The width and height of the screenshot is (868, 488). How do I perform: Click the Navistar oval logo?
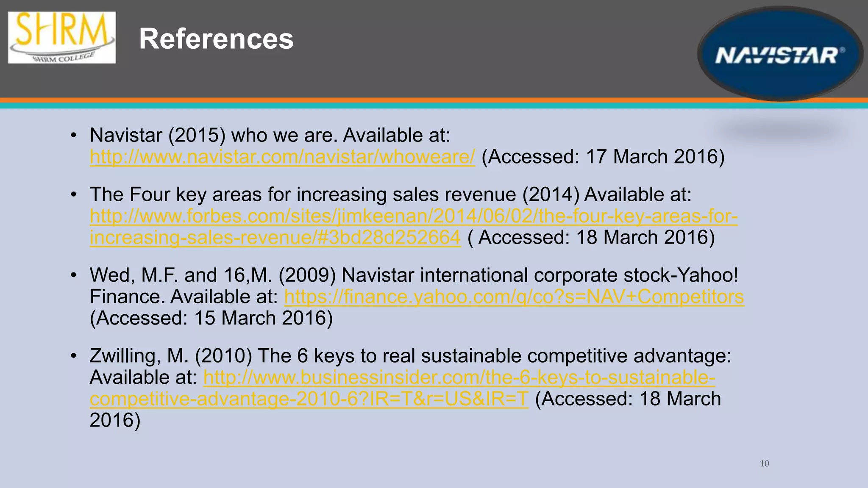click(x=779, y=54)
